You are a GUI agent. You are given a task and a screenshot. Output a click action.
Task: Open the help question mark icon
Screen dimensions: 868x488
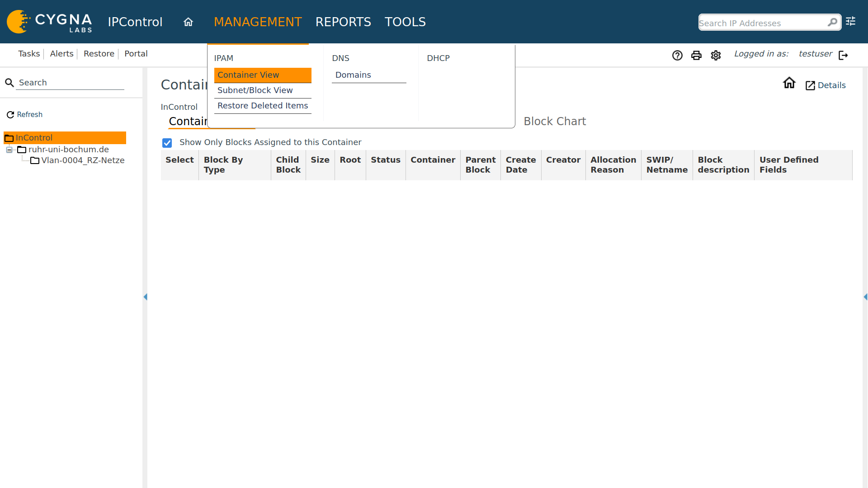click(x=677, y=55)
